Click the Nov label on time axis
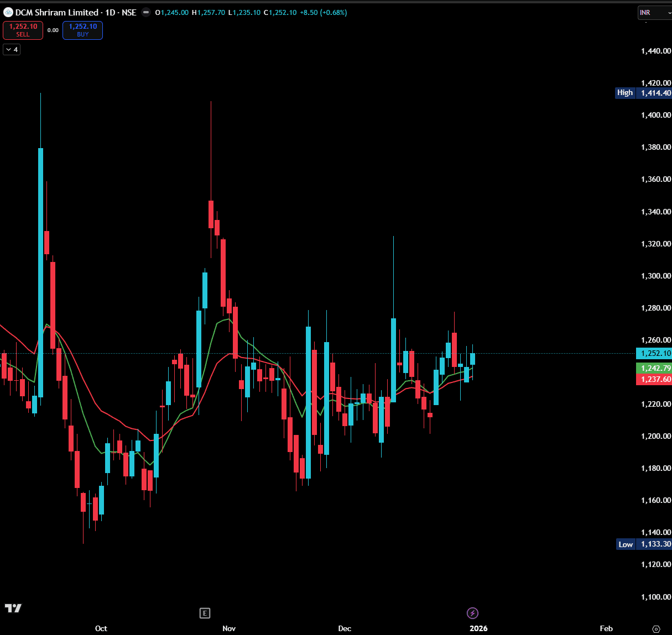 (x=229, y=628)
